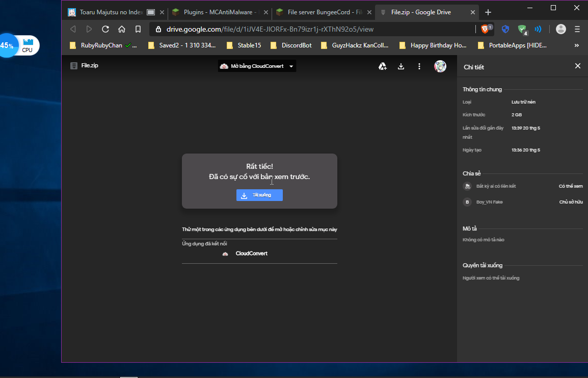Viewport: 588px width, 378px height.
Task: Expand hidden bookmarks overflow chevron
Action: point(577,45)
